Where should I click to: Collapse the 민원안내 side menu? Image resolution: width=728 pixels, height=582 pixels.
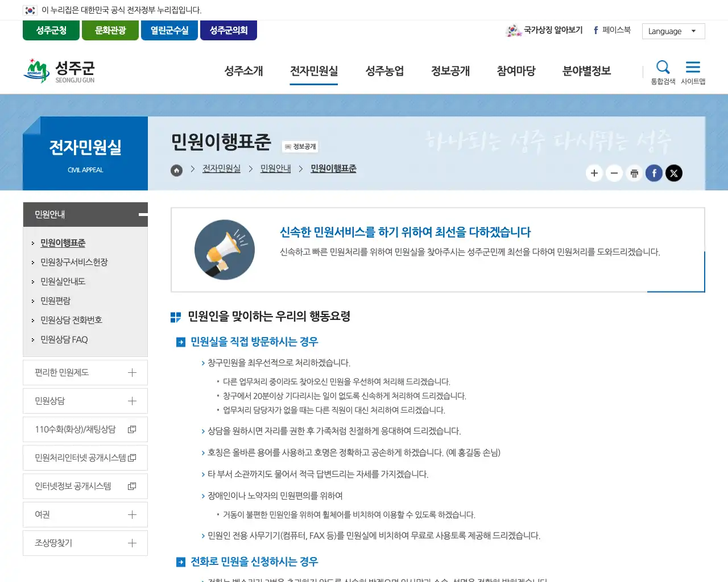[x=85, y=214]
